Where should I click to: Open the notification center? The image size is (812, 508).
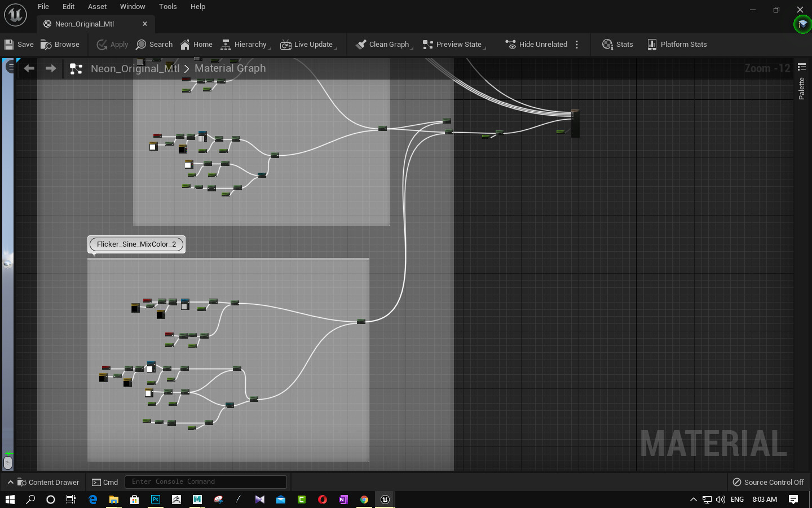tap(793, 500)
